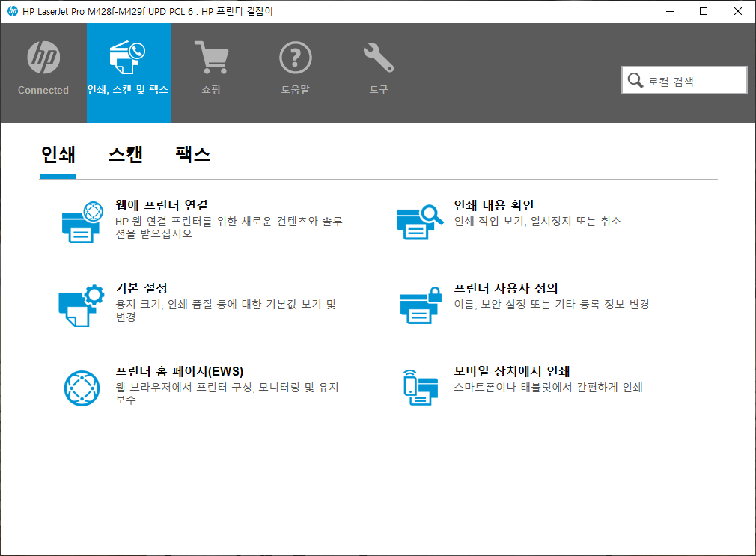
Task: Click the 인쇄 내용 확인 magnifier printer icon
Action: [x=420, y=222]
